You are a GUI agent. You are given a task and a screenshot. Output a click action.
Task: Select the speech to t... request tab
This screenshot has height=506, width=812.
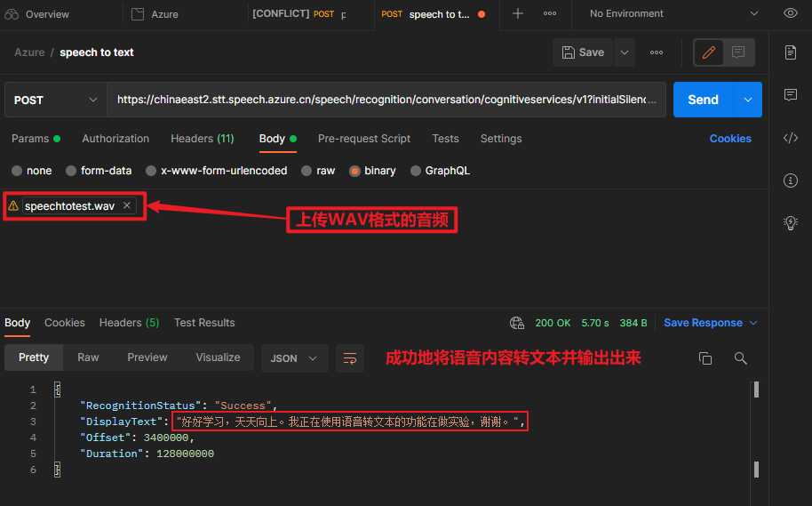pyautogui.click(x=433, y=14)
